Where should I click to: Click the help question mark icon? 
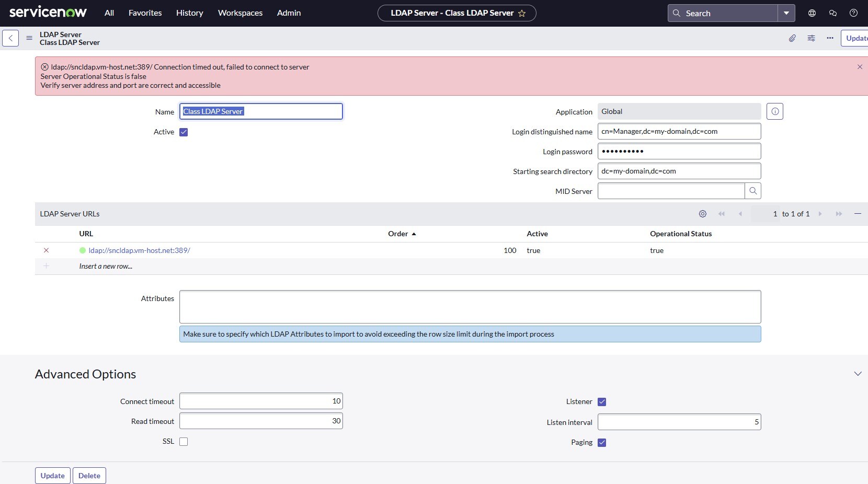pyautogui.click(x=854, y=13)
